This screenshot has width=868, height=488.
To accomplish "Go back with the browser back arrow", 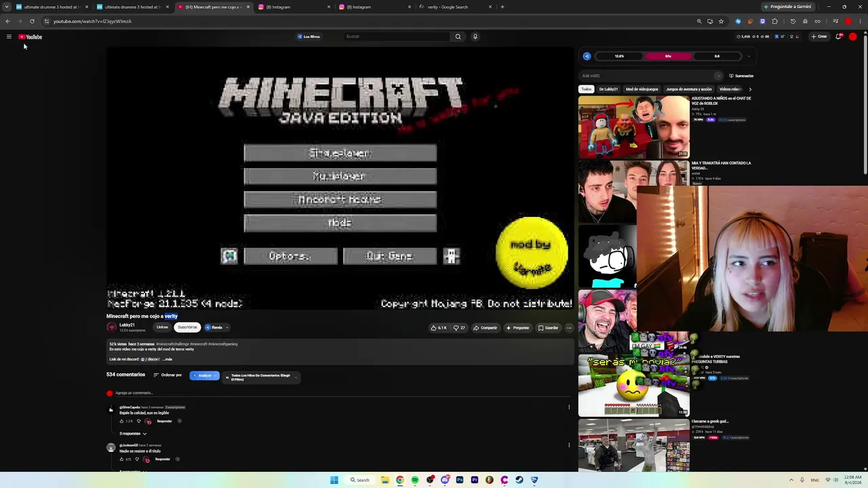I will [x=7, y=21].
